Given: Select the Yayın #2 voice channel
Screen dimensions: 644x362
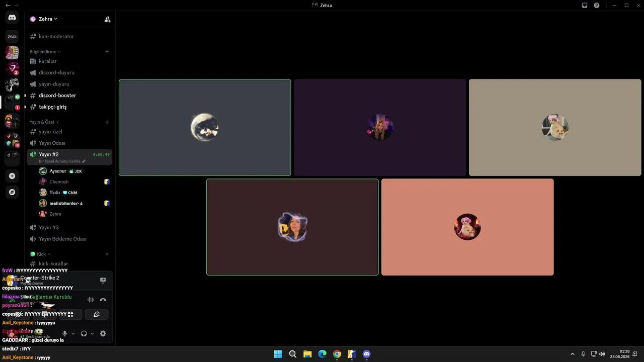Looking at the screenshot, I should [x=69, y=157].
